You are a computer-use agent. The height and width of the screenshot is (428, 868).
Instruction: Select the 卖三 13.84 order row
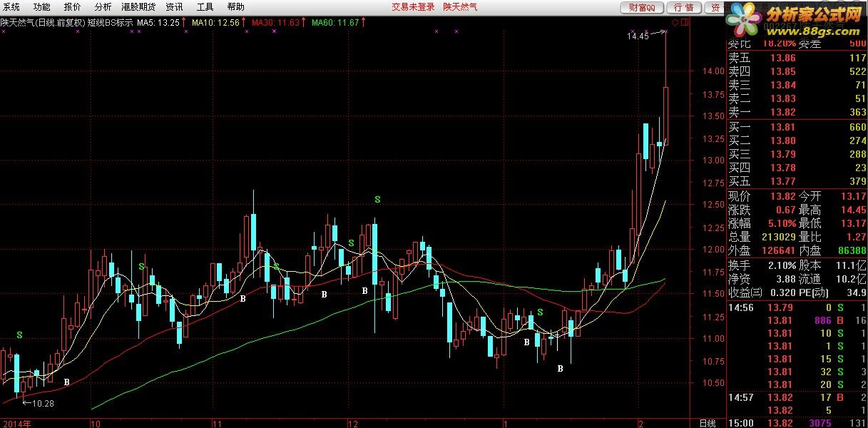point(797,85)
